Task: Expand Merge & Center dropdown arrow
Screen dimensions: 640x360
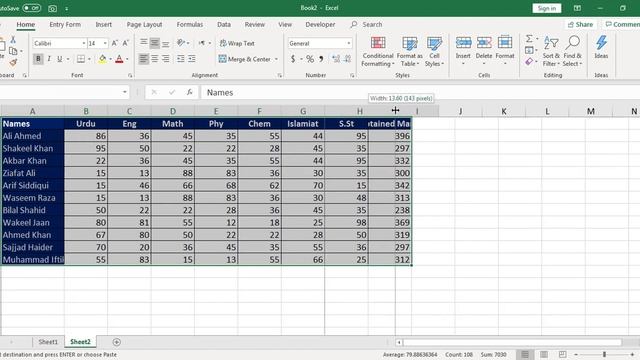Action: [276, 59]
